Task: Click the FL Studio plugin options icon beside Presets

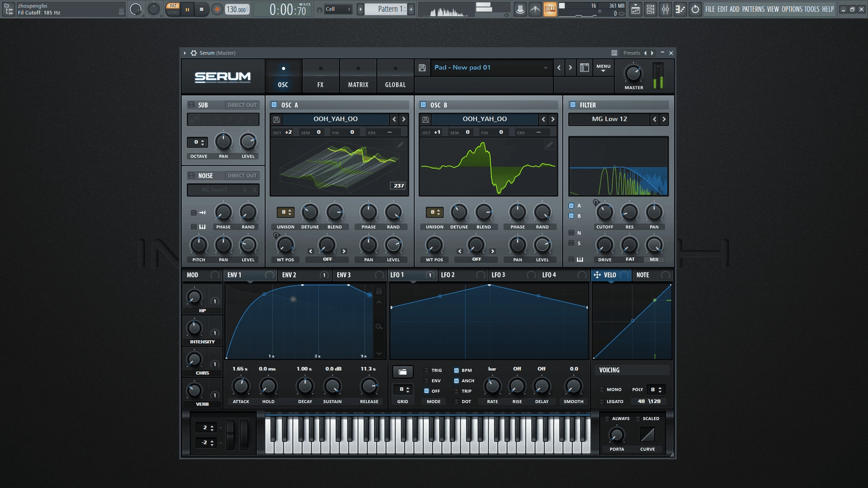Action: 614,53
